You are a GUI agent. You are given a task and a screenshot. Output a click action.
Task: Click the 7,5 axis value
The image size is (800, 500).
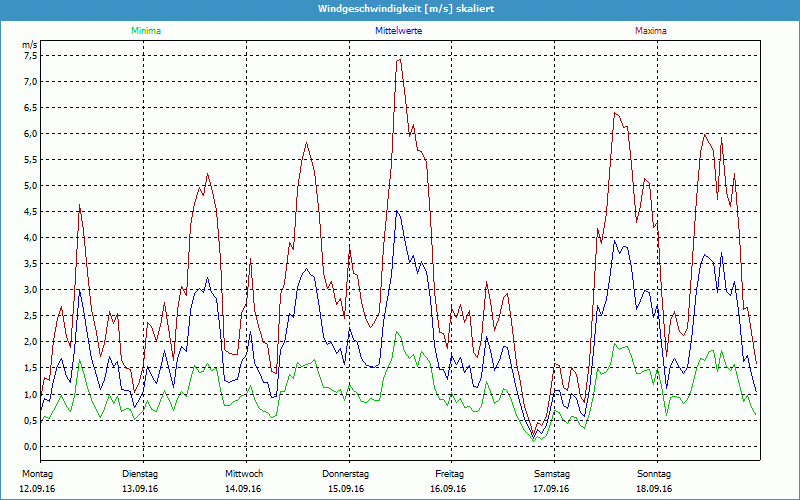pos(31,56)
